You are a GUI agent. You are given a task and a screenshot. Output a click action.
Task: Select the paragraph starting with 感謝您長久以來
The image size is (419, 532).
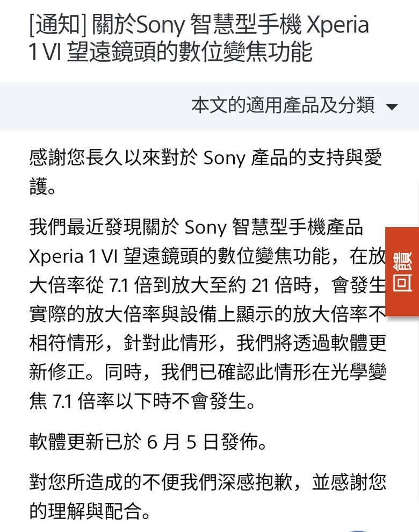(x=206, y=172)
